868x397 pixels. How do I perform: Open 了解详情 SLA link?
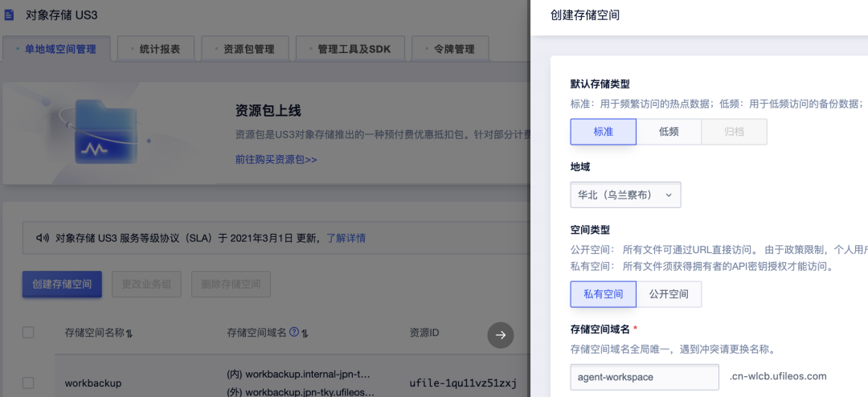tap(346, 238)
